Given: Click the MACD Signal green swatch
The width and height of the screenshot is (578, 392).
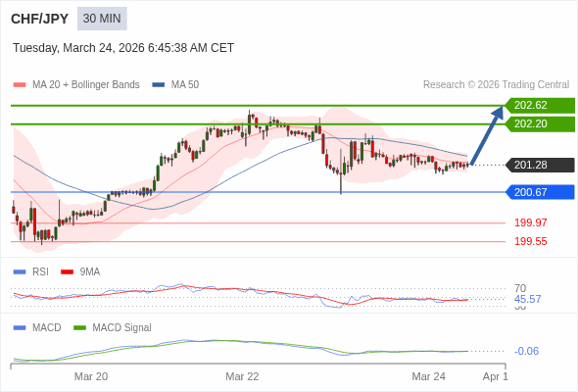Looking at the screenshot, I should pyautogui.click(x=79, y=328).
